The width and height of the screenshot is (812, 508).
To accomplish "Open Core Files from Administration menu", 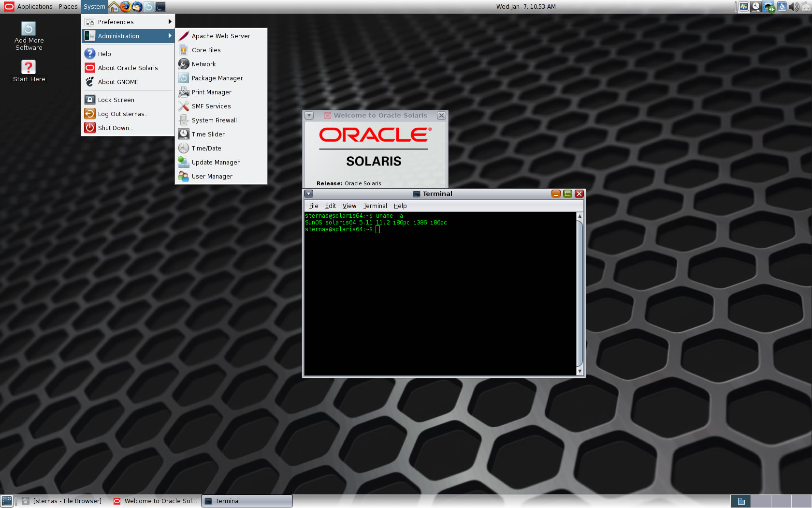I will pos(221,50).
